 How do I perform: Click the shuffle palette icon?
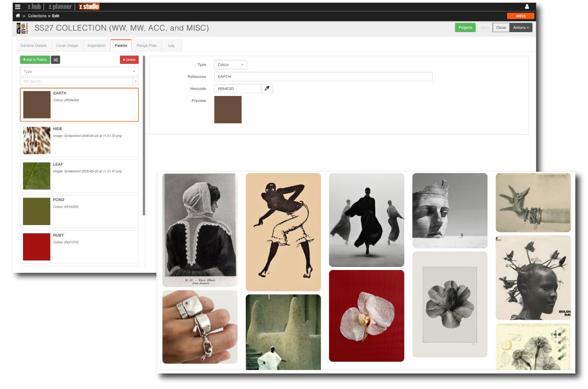coord(56,60)
